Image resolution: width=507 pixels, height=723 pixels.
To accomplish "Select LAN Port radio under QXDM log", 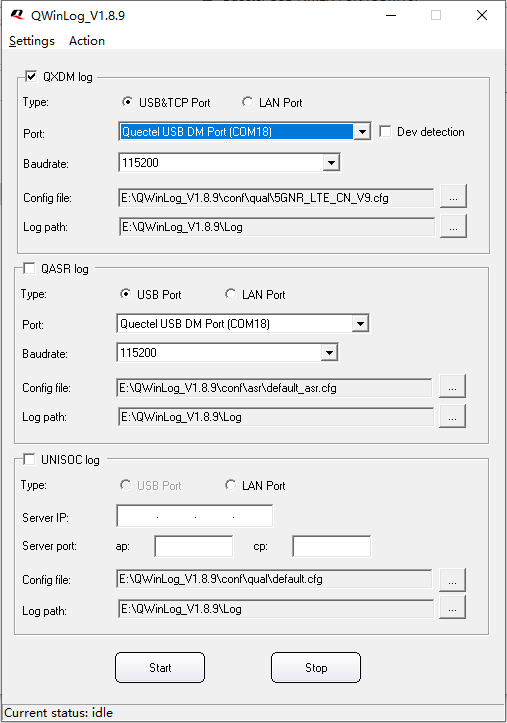I will pos(248,102).
